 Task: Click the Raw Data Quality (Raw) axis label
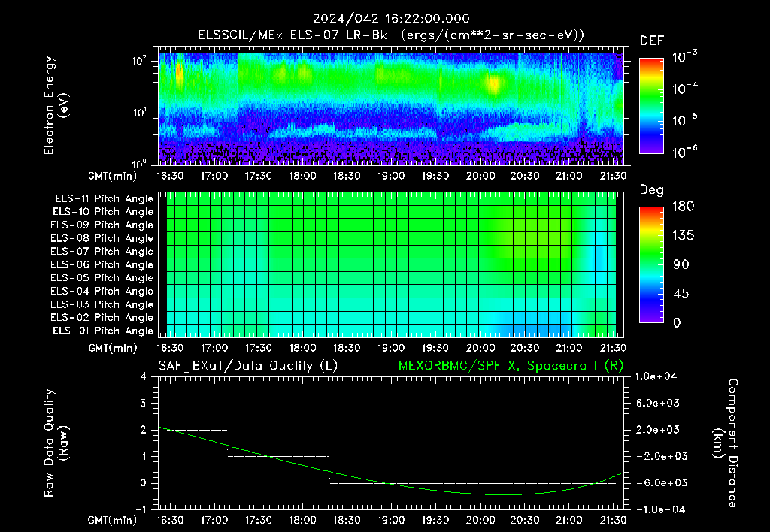56,443
